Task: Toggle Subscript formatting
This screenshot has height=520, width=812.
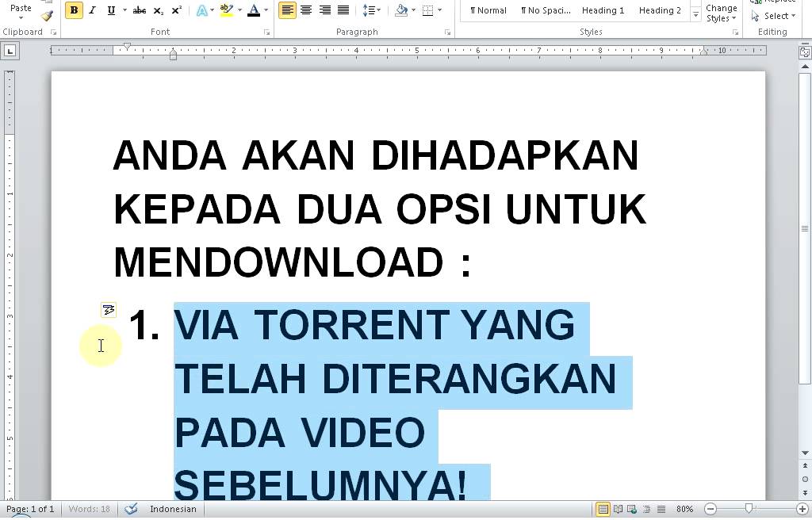Action: (159, 10)
